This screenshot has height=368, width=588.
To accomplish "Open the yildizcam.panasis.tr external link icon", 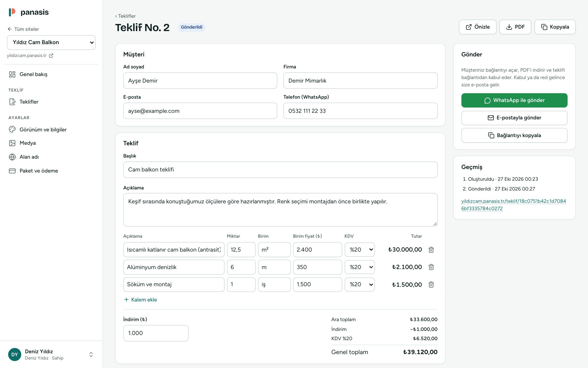I will click(51, 56).
